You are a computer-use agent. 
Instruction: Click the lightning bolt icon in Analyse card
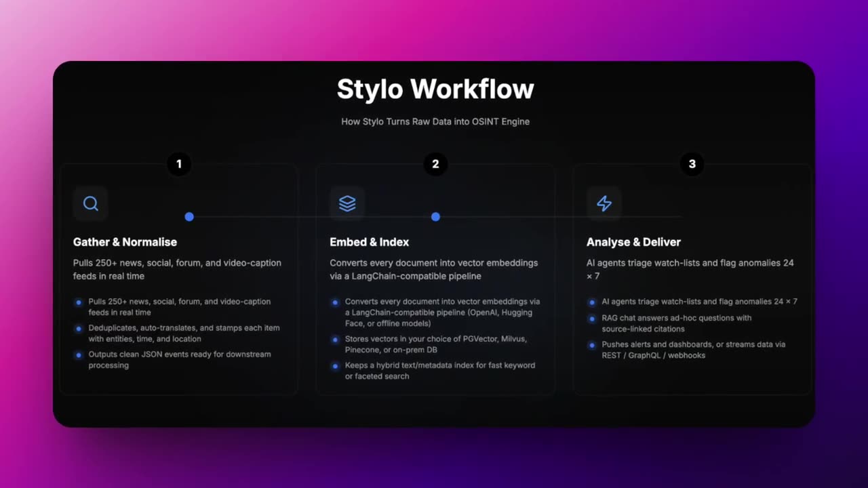point(604,203)
